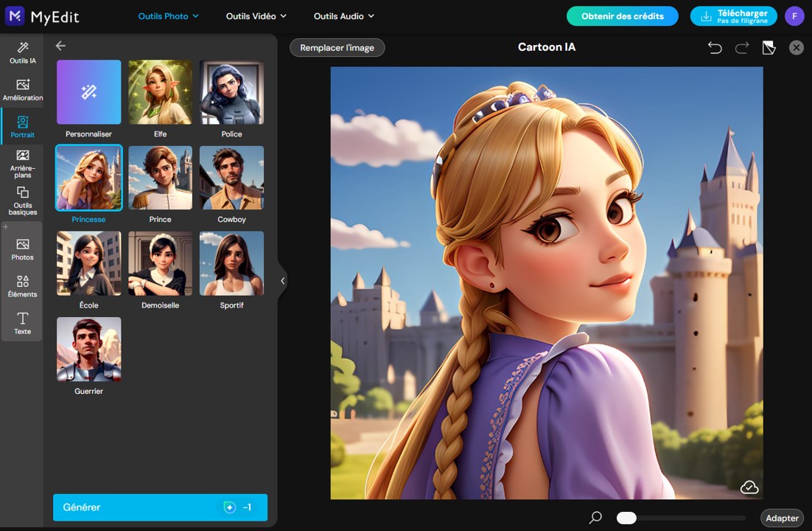Expand the Outils Vidéo menu
Screen dimensions: 812x531
(256, 16)
